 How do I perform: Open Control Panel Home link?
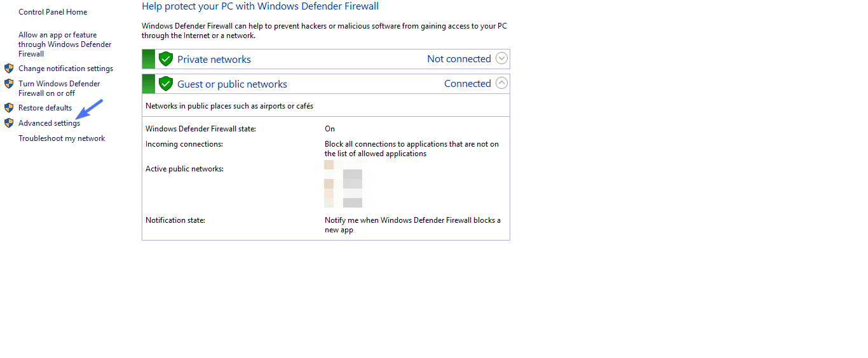[x=53, y=12]
